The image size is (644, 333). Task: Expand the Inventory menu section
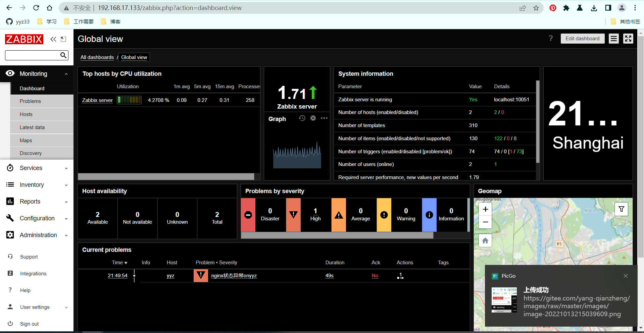click(x=66, y=185)
